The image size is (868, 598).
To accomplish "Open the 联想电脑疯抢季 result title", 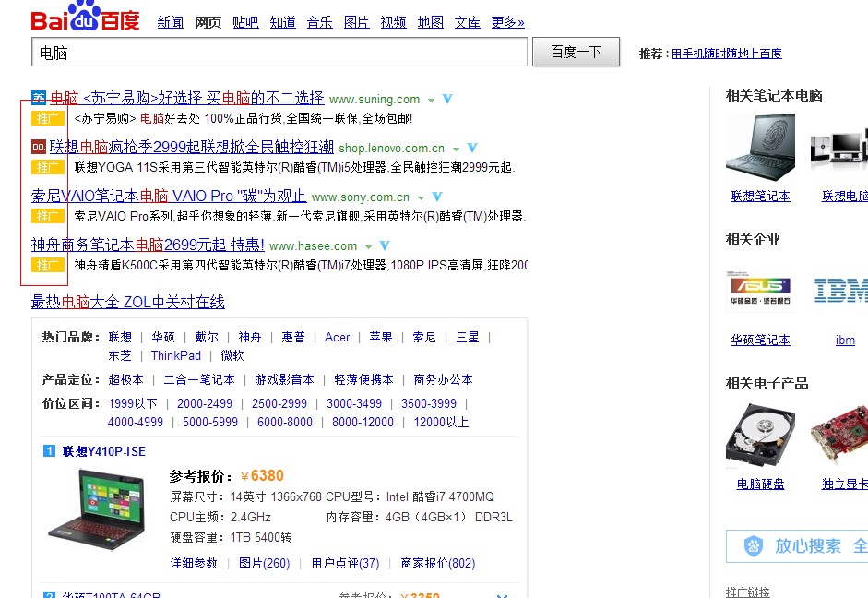I will pyautogui.click(x=192, y=147).
